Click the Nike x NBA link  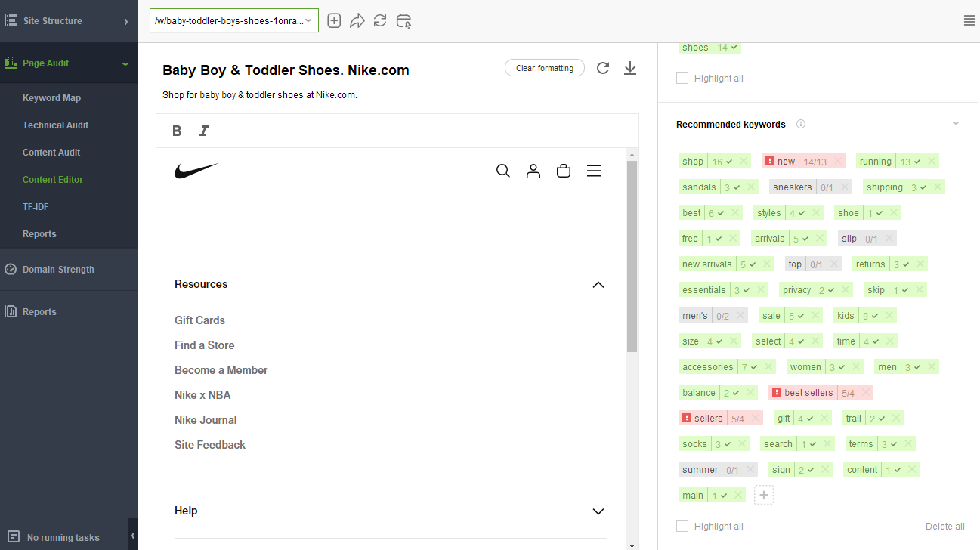coord(202,395)
